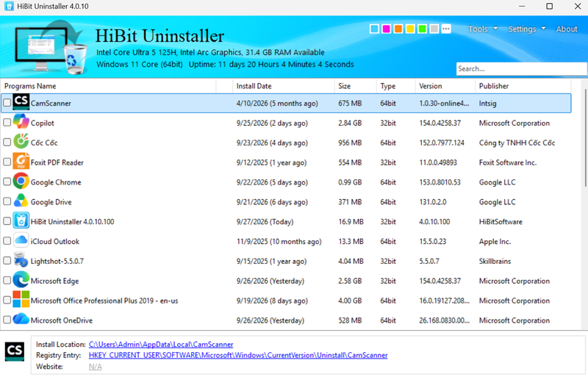Tick the Foxit PDF Reader checkbox
588x377 pixels.
[x=7, y=162]
